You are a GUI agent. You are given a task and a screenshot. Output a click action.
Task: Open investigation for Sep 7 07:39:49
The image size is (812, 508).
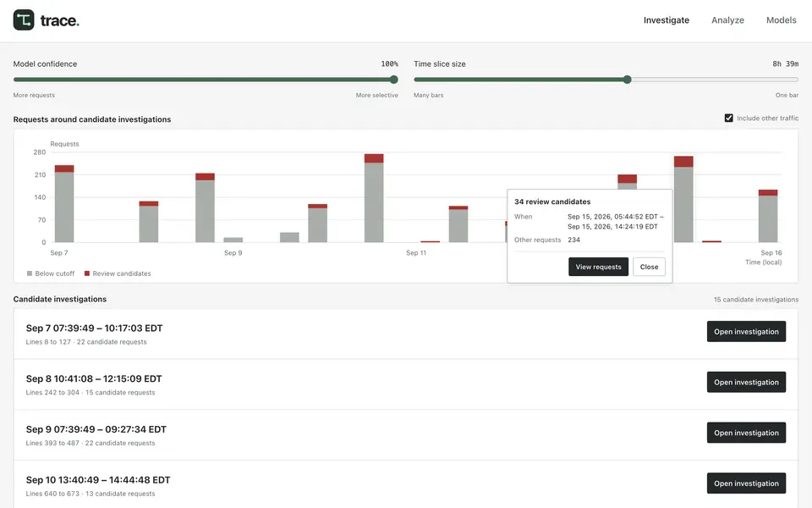[746, 331]
